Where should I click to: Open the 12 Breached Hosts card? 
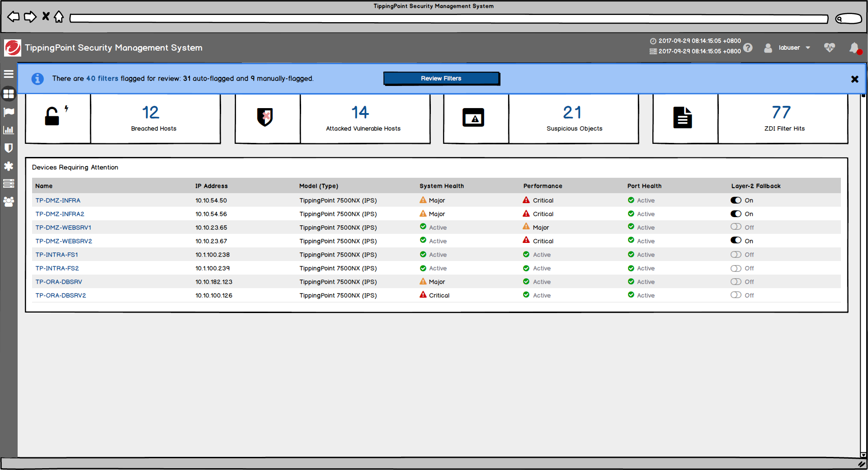[156, 119]
